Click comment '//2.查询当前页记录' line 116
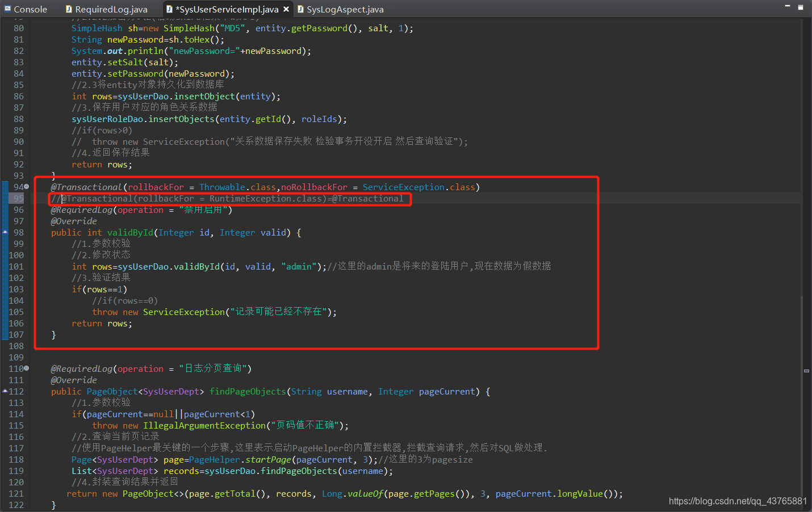The height and width of the screenshot is (512, 812). pyautogui.click(x=115, y=437)
